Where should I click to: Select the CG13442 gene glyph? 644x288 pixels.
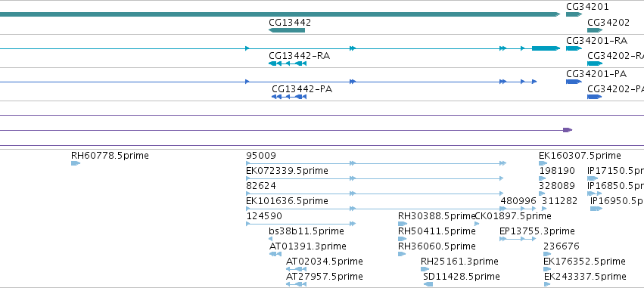[x=287, y=30]
